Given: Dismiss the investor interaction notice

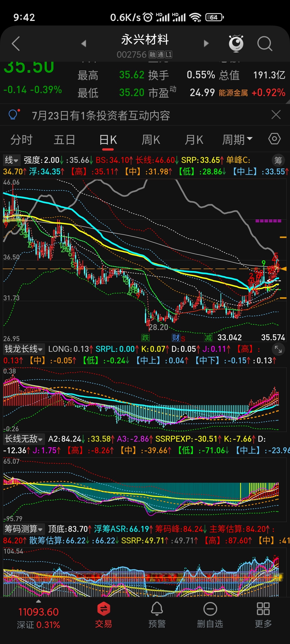Looking at the screenshot, I should point(276,115).
